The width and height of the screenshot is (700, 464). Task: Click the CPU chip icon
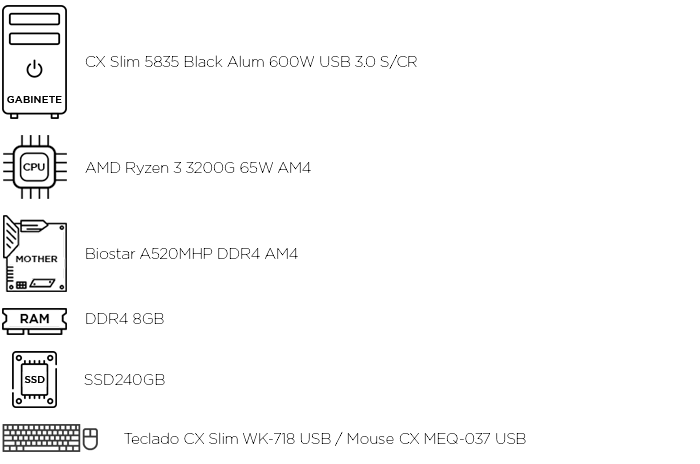pos(34,167)
